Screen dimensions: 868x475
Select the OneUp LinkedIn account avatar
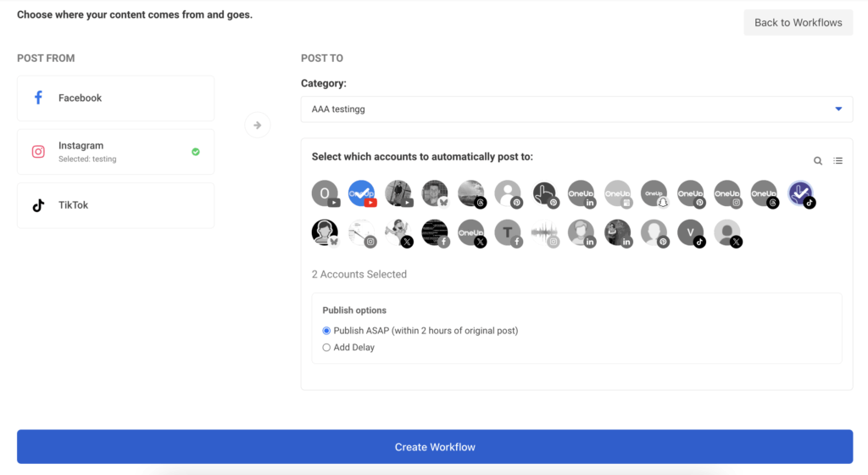point(581,193)
